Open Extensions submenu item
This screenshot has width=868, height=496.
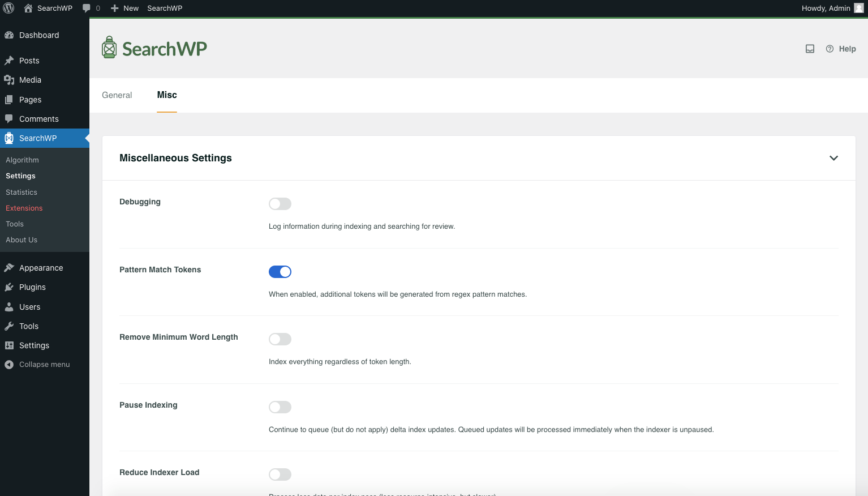click(x=24, y=208)
